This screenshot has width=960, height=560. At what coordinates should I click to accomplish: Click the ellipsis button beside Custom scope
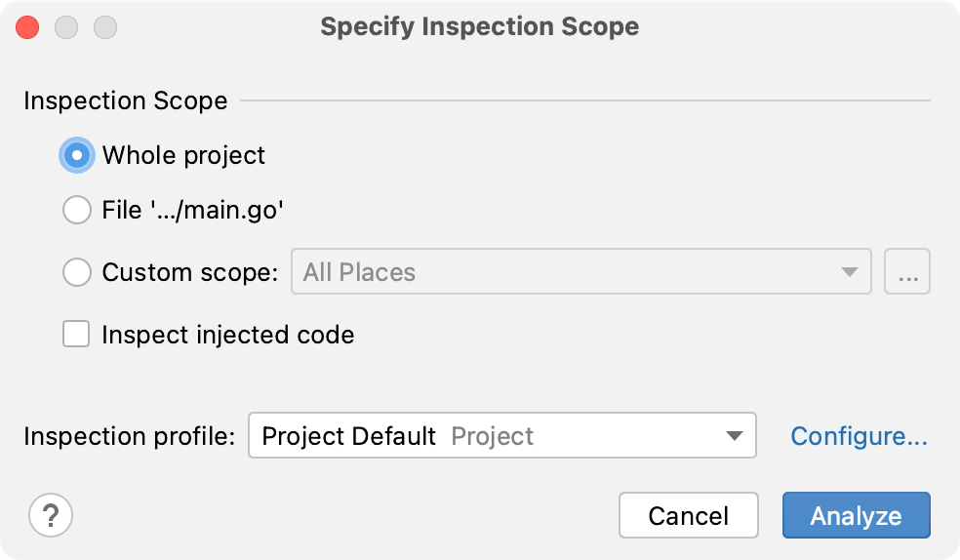pos(907,272)
